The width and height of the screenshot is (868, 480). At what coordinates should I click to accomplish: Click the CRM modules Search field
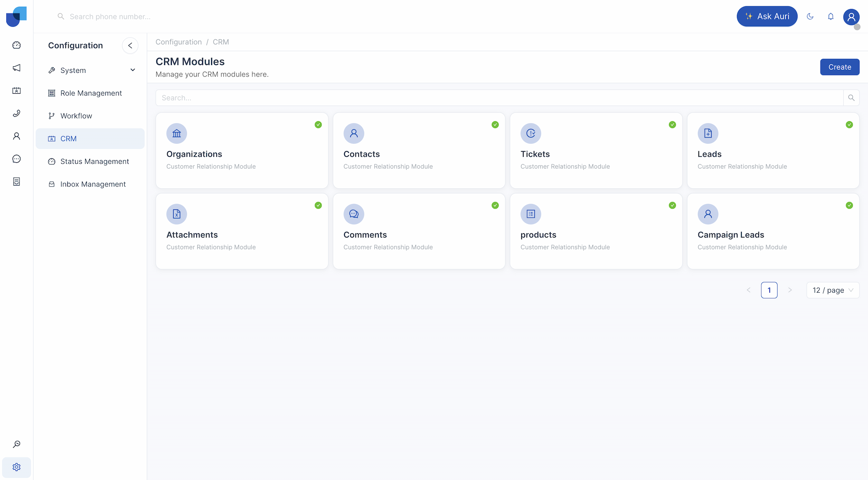(499, 98)
